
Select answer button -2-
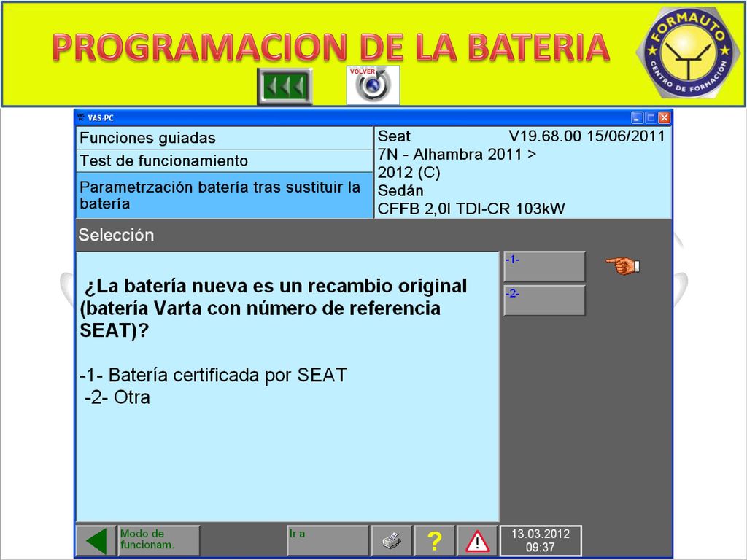coord(544,300)
